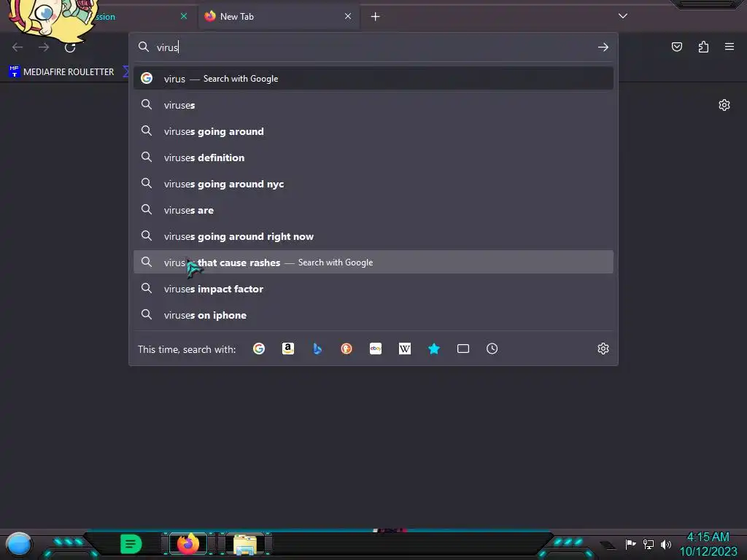Switch to the New Tab tab
Image resolution: width=747 pixels, height=560 pixels.
pyautogui.click(x=279, y=17)
